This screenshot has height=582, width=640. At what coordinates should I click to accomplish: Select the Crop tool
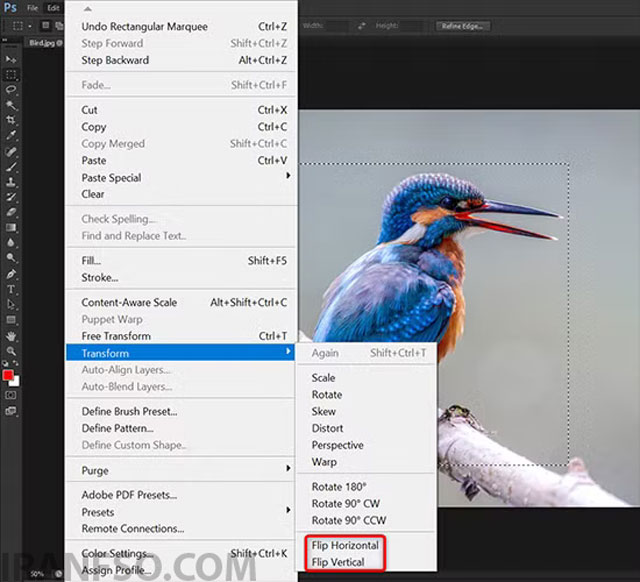click(x=11, y=120)
